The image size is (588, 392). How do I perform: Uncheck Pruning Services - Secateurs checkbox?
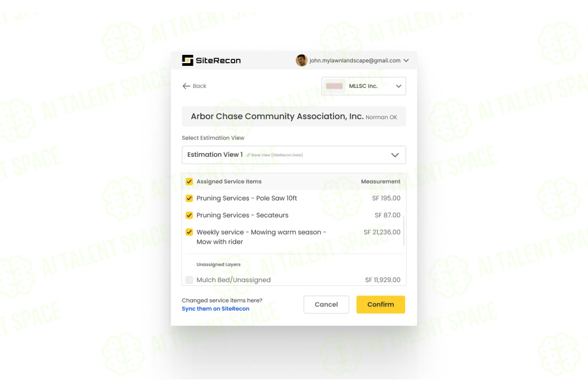click(x=189, y=215)
